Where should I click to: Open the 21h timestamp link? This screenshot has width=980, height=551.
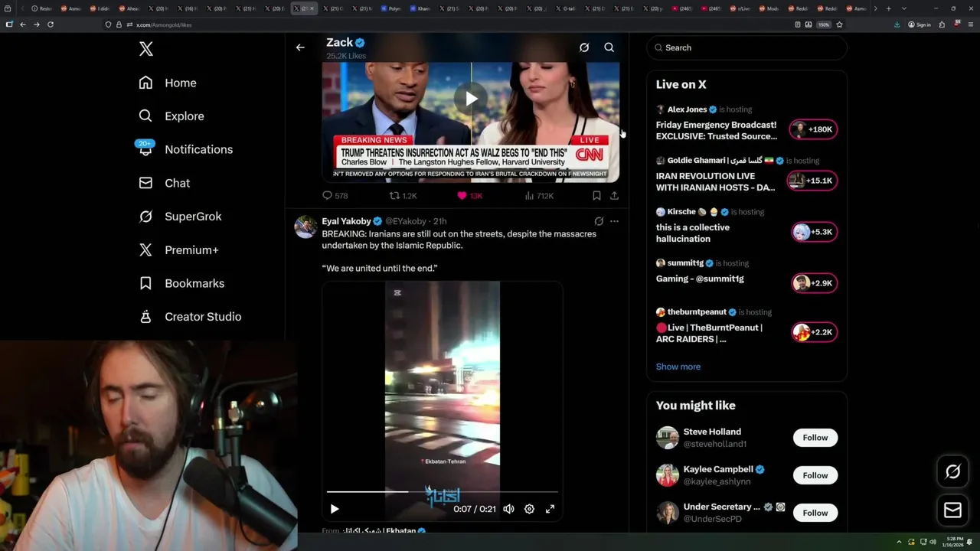point(440,221)
